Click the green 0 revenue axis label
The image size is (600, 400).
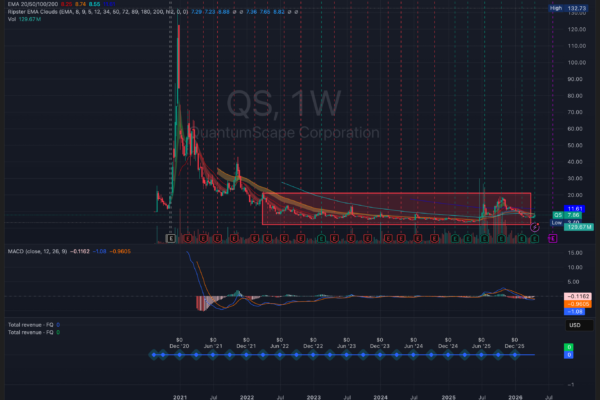pyautogui.click(x=569, y=347)
